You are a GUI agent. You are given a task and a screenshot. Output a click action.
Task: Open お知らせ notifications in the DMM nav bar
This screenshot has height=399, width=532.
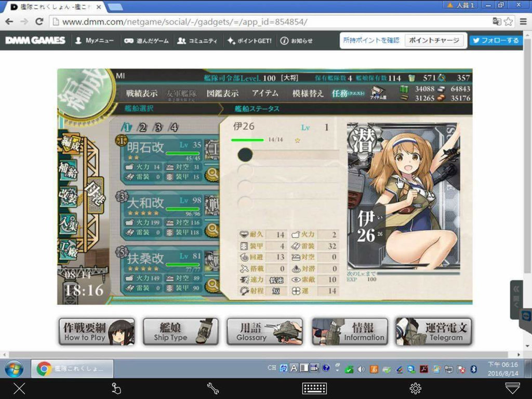[297, 41]
